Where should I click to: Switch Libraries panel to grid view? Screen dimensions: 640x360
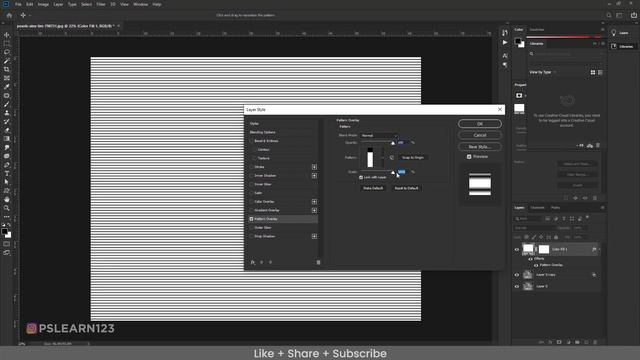click(593, 72)
